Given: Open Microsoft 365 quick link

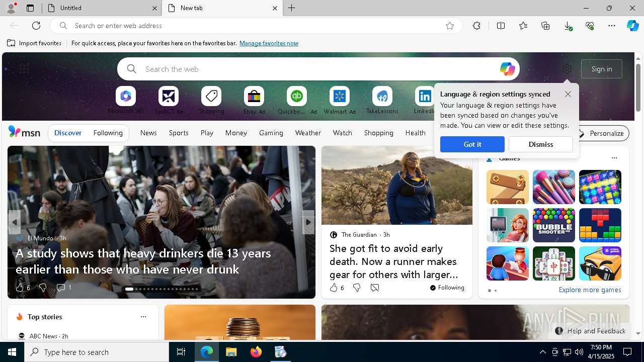Looking at the screenshot, I should [126, 100].
